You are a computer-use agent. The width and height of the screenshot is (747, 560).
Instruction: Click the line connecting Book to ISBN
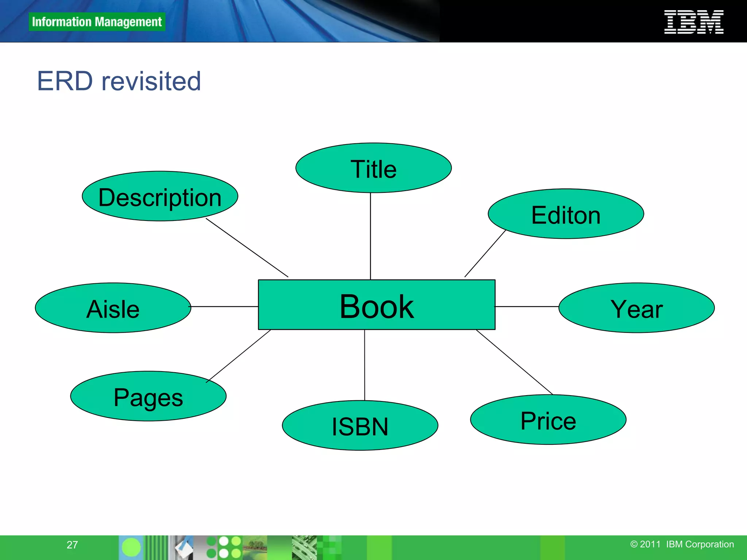click(x=364, y=365)
